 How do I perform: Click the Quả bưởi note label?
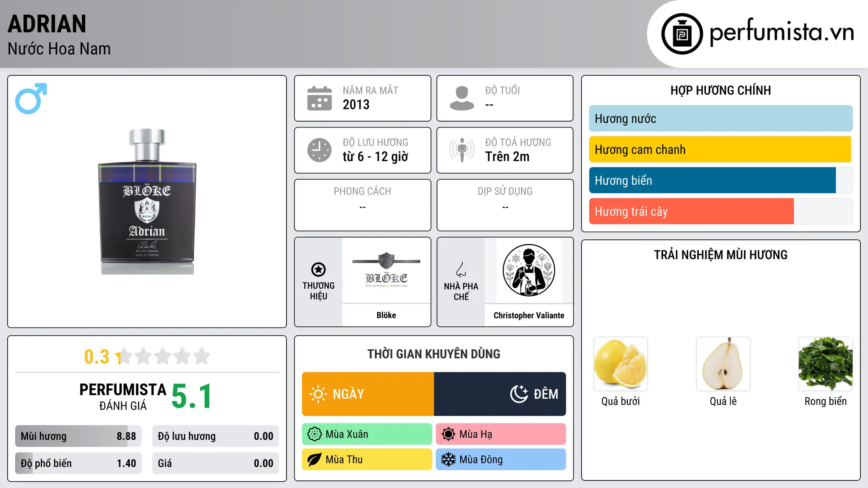pos(620,401)
